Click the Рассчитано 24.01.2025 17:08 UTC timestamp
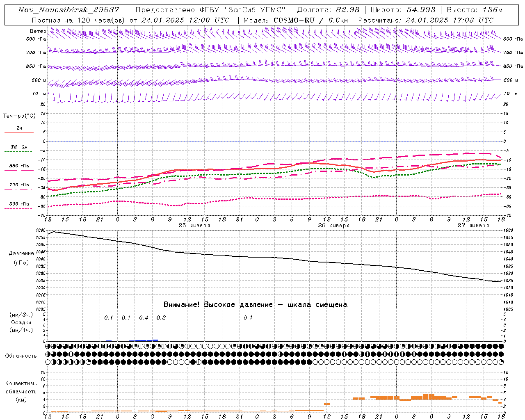This screenshot has width=525, height=420. coord(426,20)
